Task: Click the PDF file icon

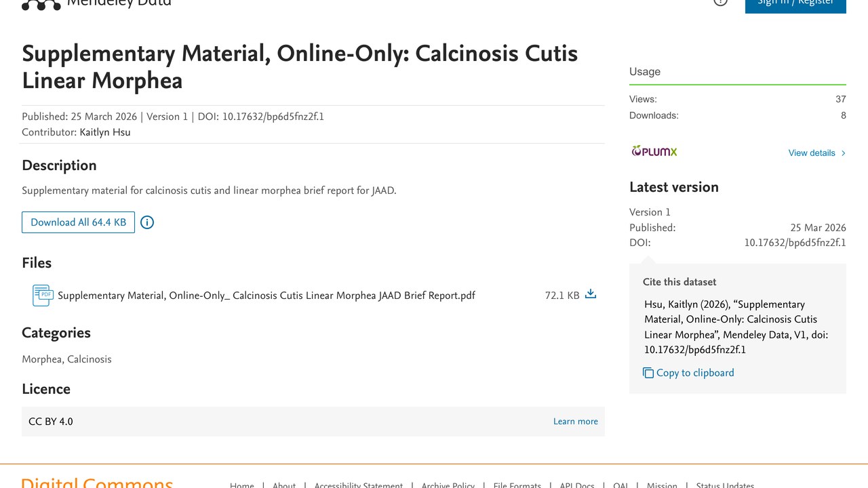Action: pyautogui.click(x=43, y=296)
